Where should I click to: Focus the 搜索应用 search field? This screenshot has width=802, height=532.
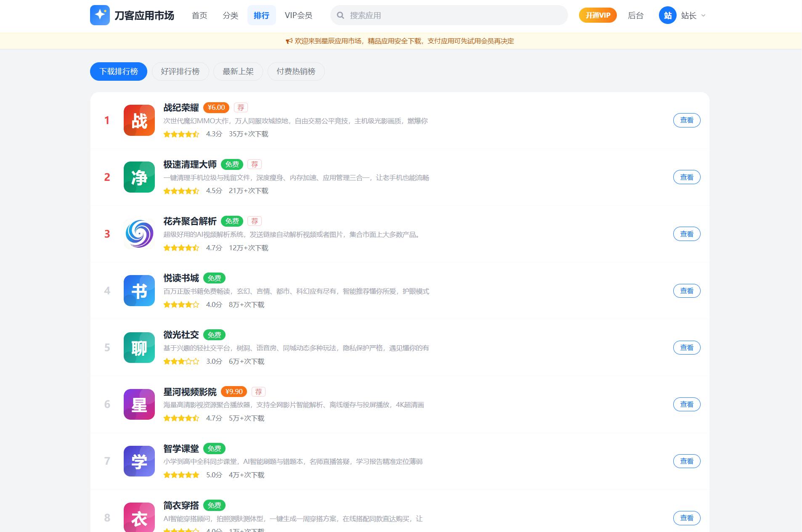(x=449, y=16)
